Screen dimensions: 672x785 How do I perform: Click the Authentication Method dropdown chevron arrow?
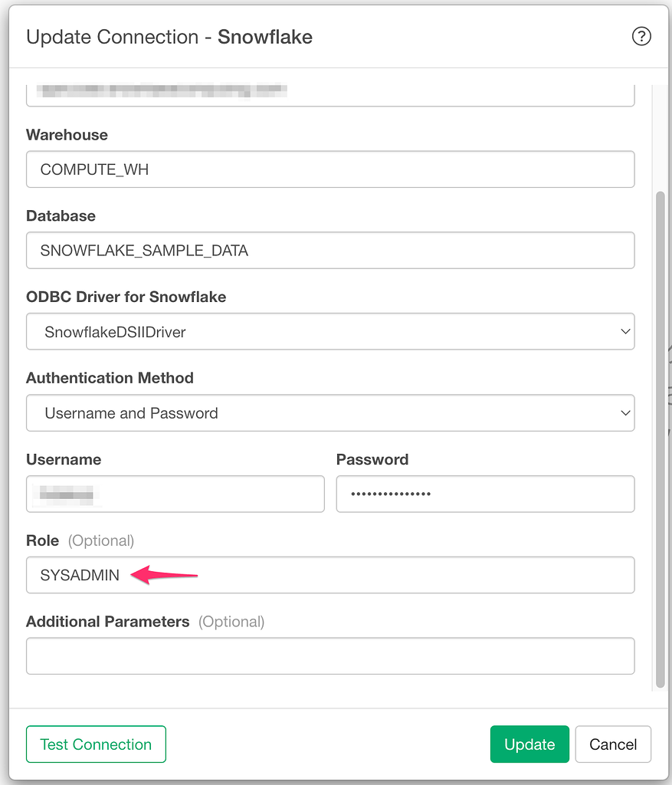pyautogui.click(x=625, y=413)
